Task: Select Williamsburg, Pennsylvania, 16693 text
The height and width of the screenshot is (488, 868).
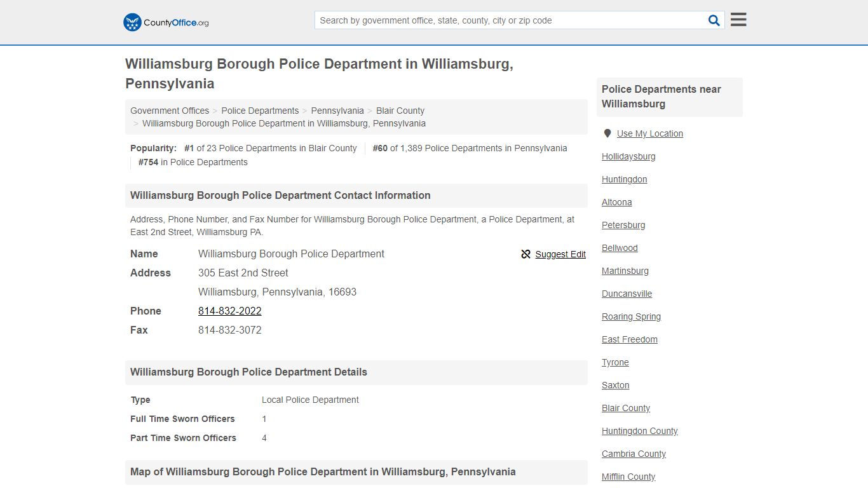Action: pos(278,292)
